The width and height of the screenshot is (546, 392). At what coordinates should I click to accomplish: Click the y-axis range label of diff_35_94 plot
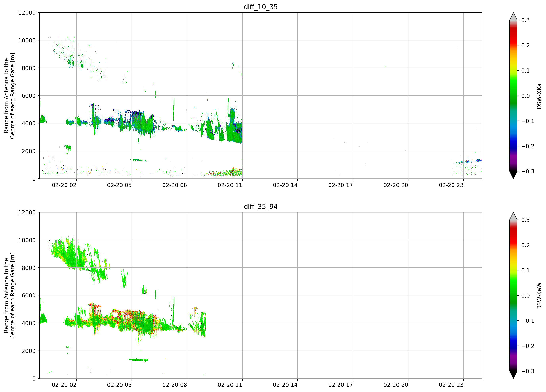coord(9,295)
